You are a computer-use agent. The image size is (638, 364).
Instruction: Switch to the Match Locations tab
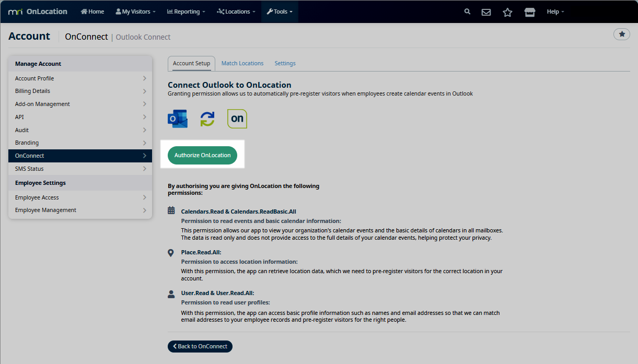(x=242, y=63)
